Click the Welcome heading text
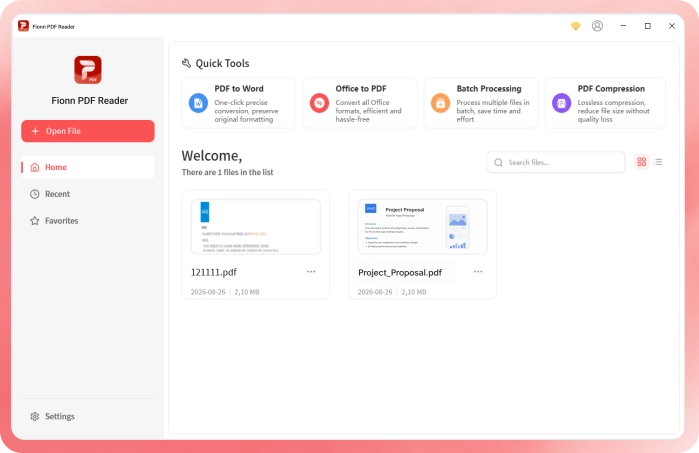The width and height of the screenshot is (699, 453). pos(212,156)
